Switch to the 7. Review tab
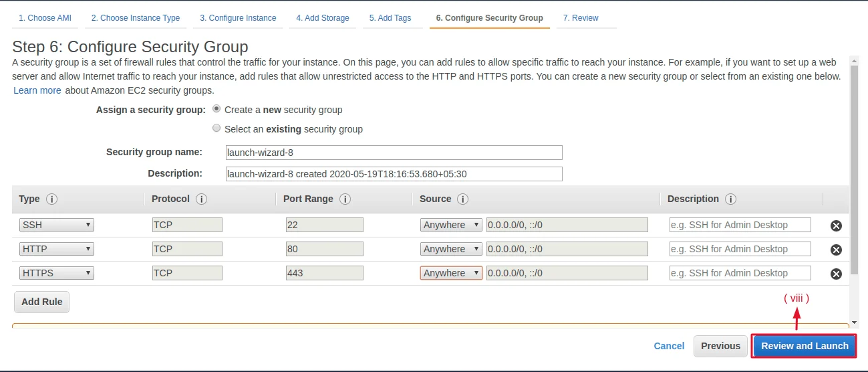868x372 pixels. click(581, 18)
